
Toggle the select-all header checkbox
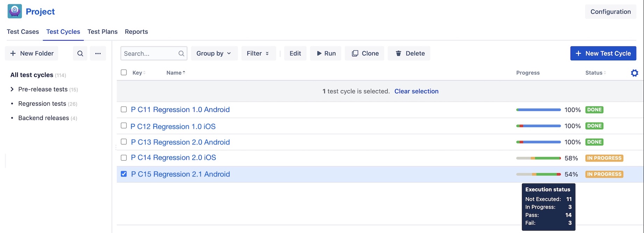point(124,72)
